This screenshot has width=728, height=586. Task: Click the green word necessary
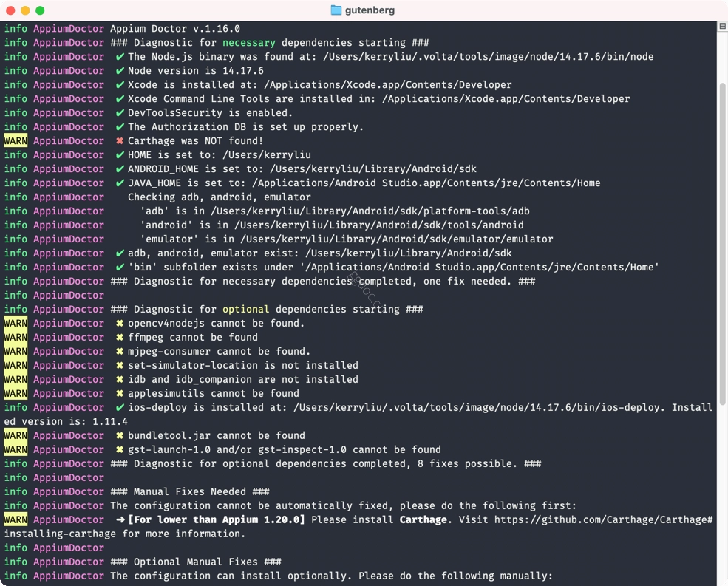[249, 43]
